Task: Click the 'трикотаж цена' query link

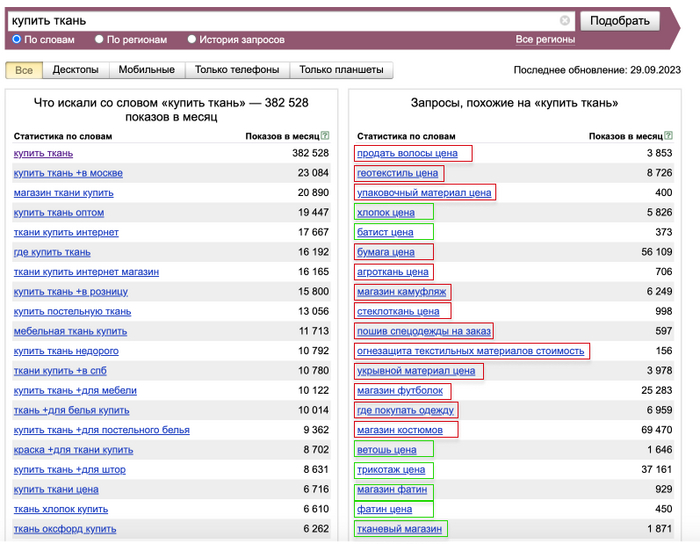Action: point(392,469)
